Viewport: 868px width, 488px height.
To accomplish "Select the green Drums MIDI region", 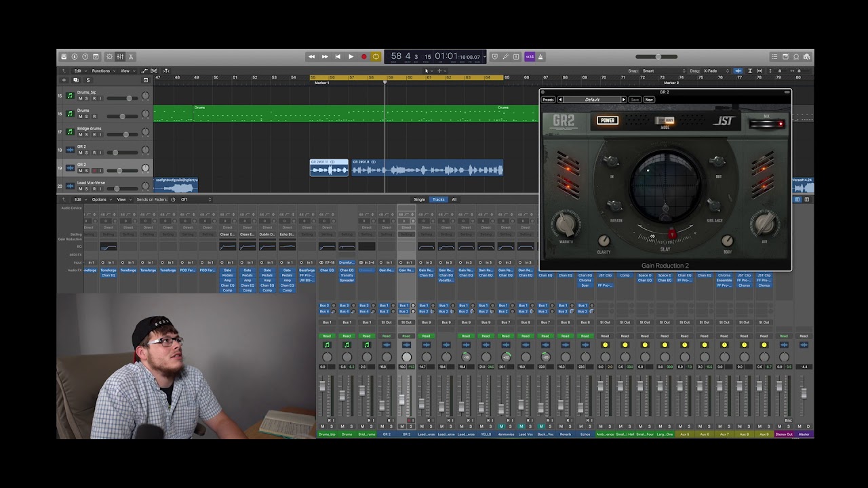I will (x=346, y=113).
